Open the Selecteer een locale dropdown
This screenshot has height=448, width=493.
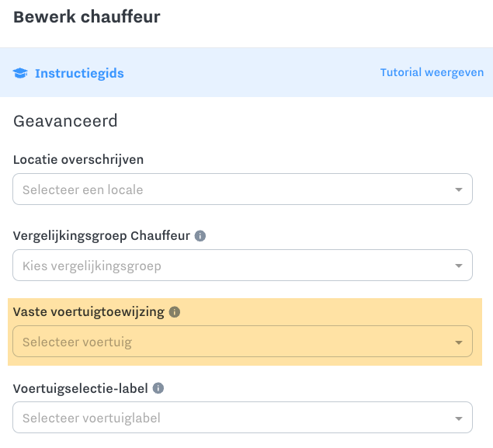click(242, 189)
